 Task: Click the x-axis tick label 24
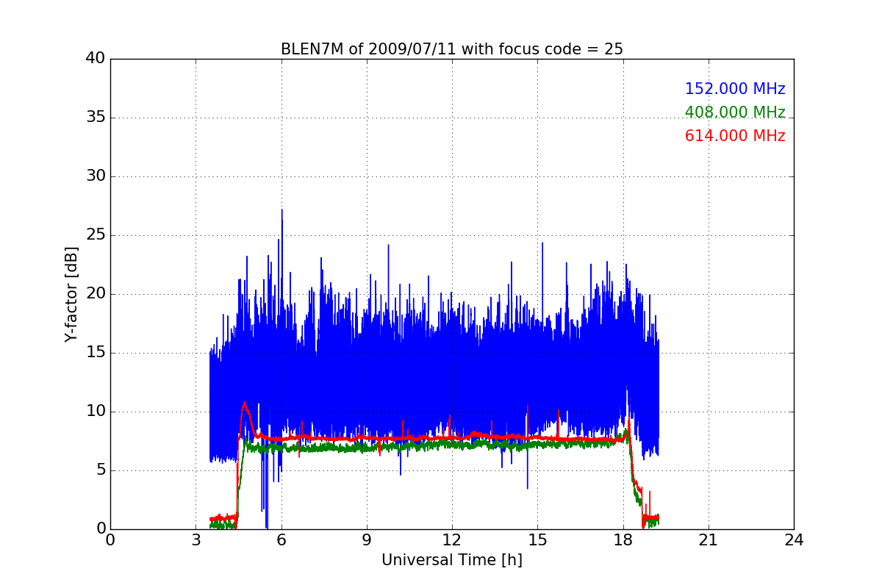coord(794,539)
